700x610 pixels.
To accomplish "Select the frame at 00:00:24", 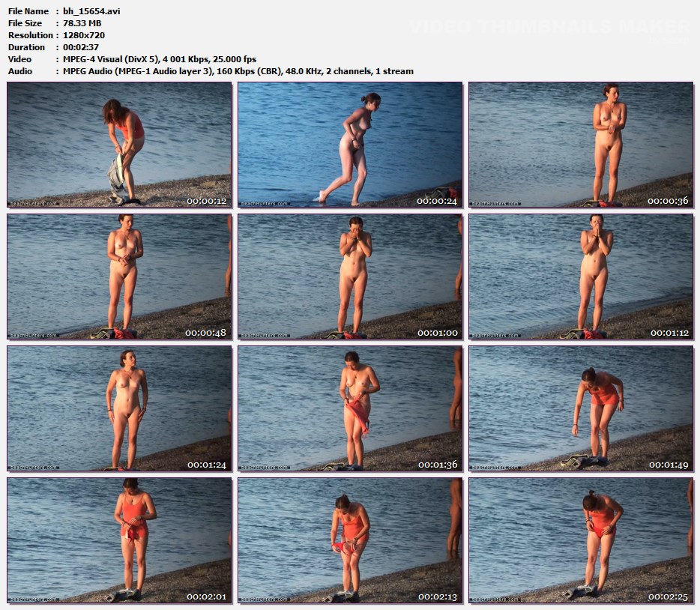I will pyautogui.click(x=350, y=144).
